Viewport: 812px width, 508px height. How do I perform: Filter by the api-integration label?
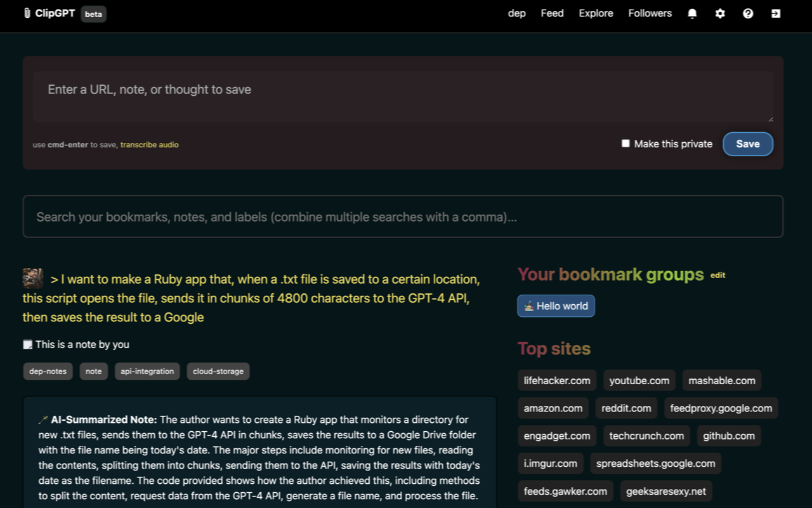pyautogui.click(x=147, y=371)
